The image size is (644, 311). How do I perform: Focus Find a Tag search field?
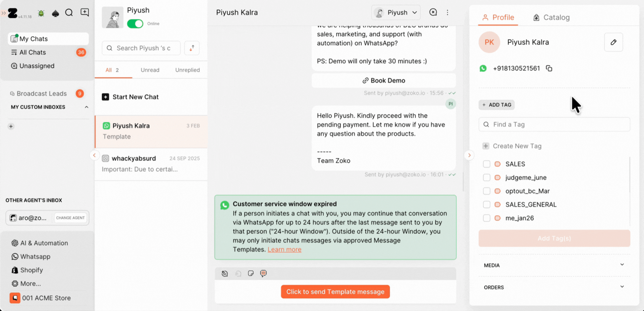coord(554,124)
